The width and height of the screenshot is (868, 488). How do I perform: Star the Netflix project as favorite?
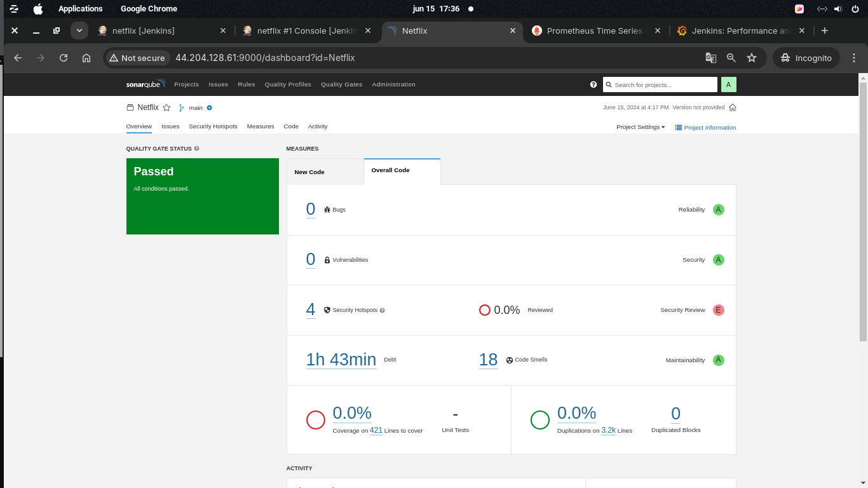coord(166,108)
